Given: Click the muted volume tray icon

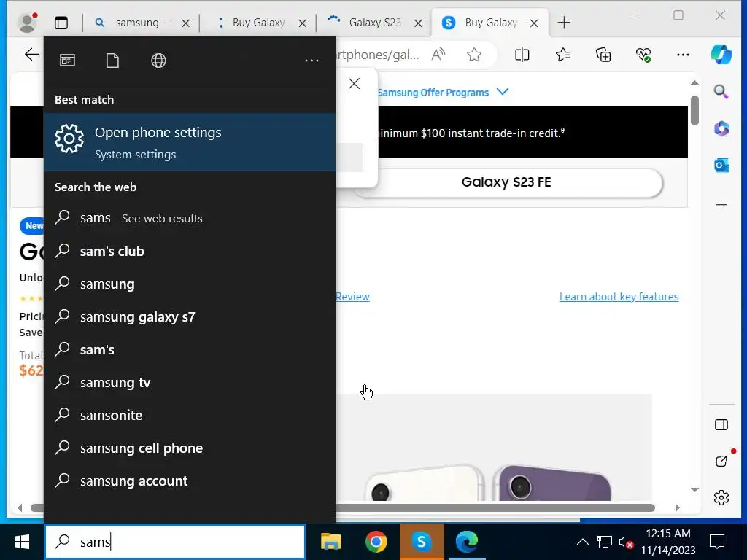Looking at the screenshot, I should click(x=625, y=542).
